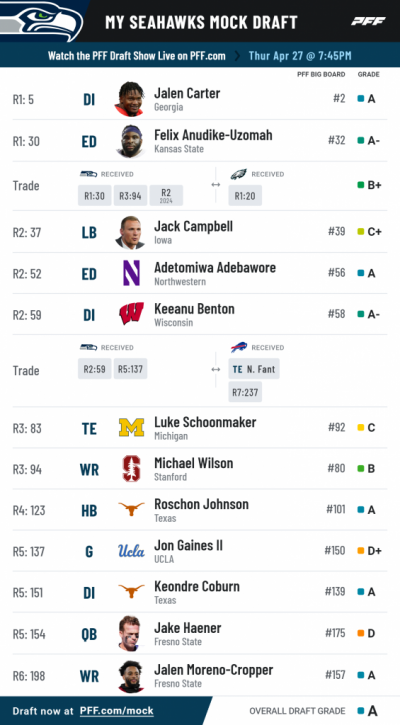The width and height of the screenshot is (400, 725).
Task: Click Jake Haener's headshot photo
Action: 129,633
